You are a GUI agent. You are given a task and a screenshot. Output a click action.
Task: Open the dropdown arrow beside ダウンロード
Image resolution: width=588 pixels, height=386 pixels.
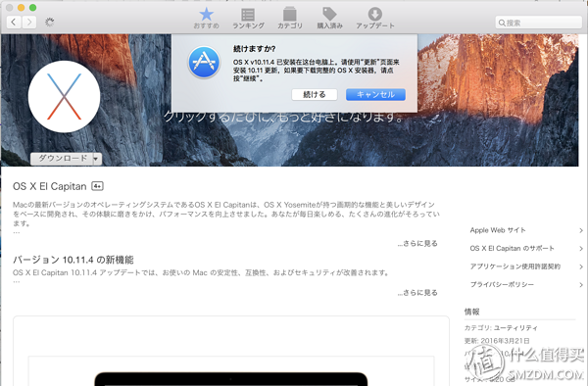(x=97, y=159)
